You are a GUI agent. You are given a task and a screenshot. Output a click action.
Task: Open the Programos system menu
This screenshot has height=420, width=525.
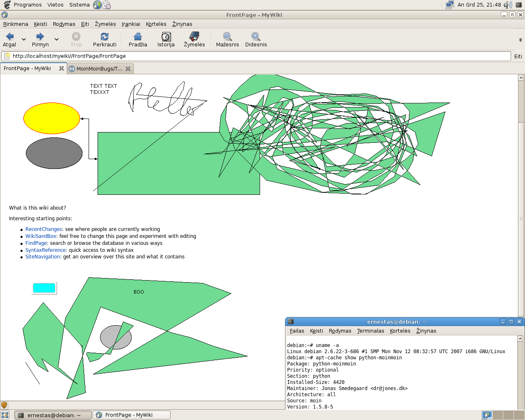pos(27,5)
